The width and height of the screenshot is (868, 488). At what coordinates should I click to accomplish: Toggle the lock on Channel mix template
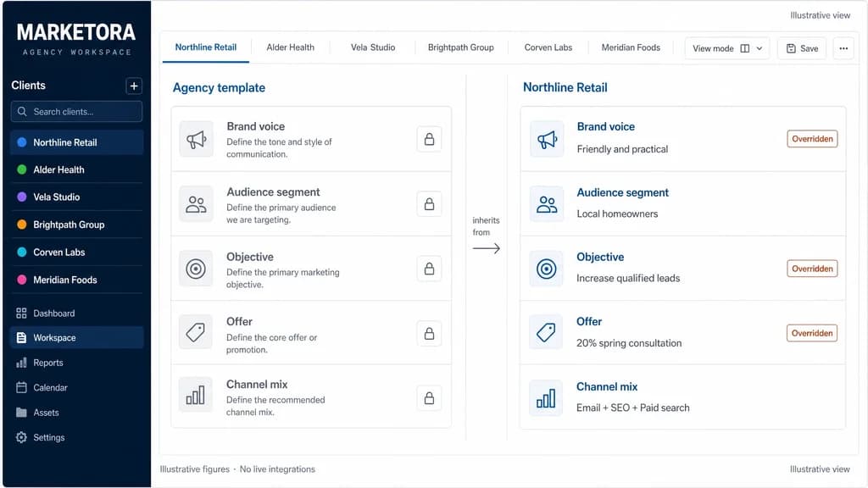(x=429, y=398)
